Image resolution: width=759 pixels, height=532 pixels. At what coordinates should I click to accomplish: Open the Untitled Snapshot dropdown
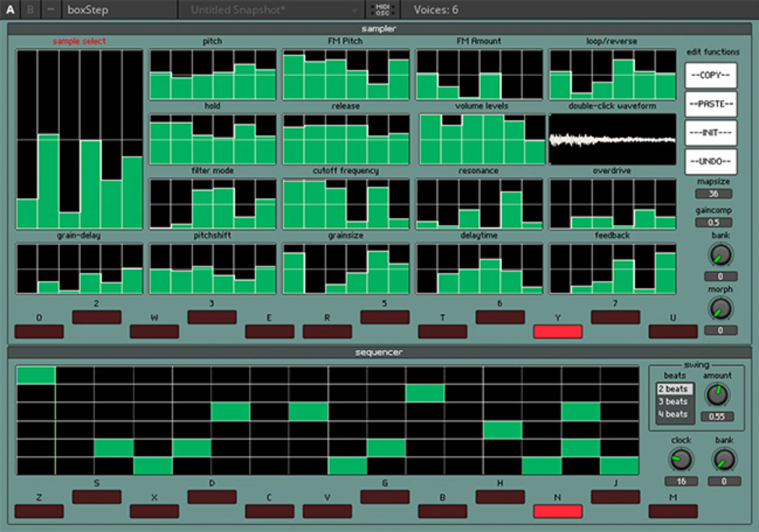coord(273,10)
